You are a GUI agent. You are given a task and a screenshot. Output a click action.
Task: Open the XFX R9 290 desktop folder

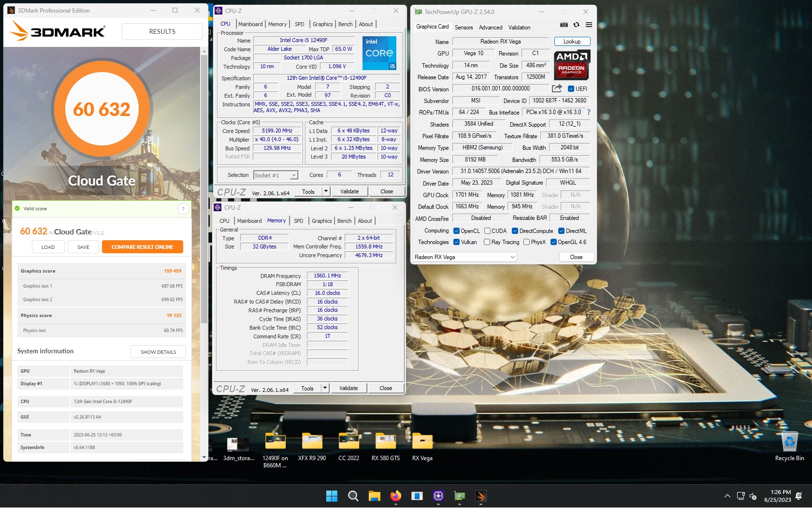(x=312, y=447)
